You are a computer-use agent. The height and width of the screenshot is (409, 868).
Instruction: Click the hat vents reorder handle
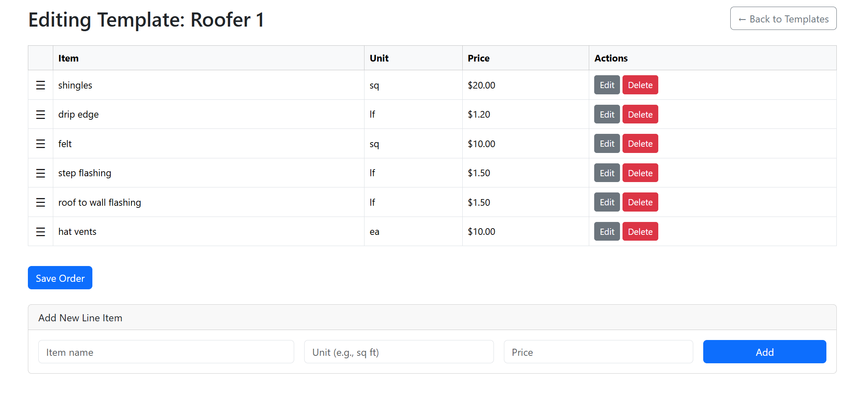pyautogui.click(x=40, y=232)
